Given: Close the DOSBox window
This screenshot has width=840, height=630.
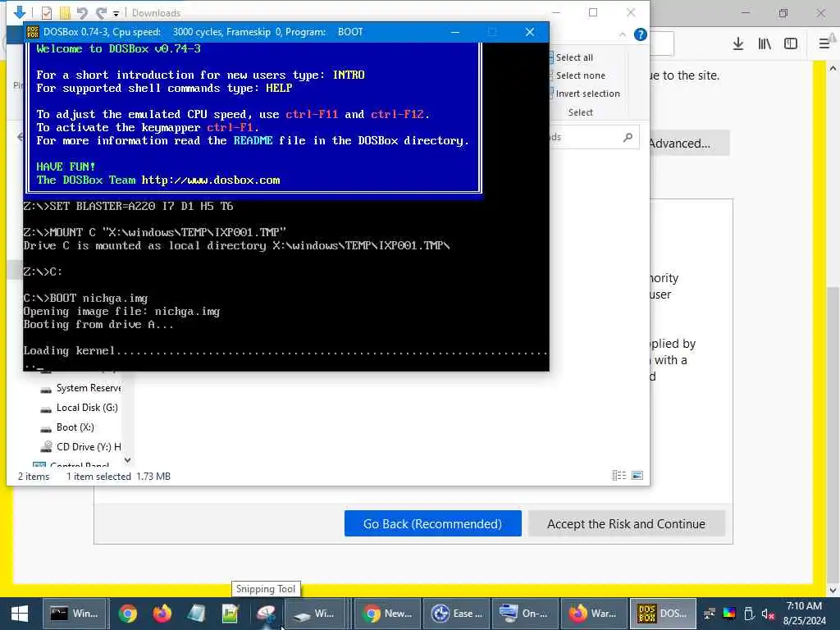Looking at the screenshot, I should pyautogui.click(x=530, y=32).
